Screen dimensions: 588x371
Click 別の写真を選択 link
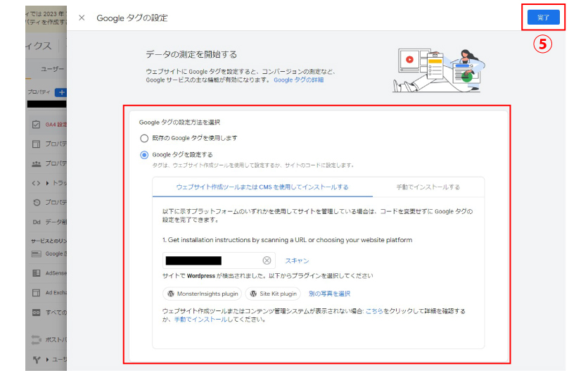click(329, 294)
